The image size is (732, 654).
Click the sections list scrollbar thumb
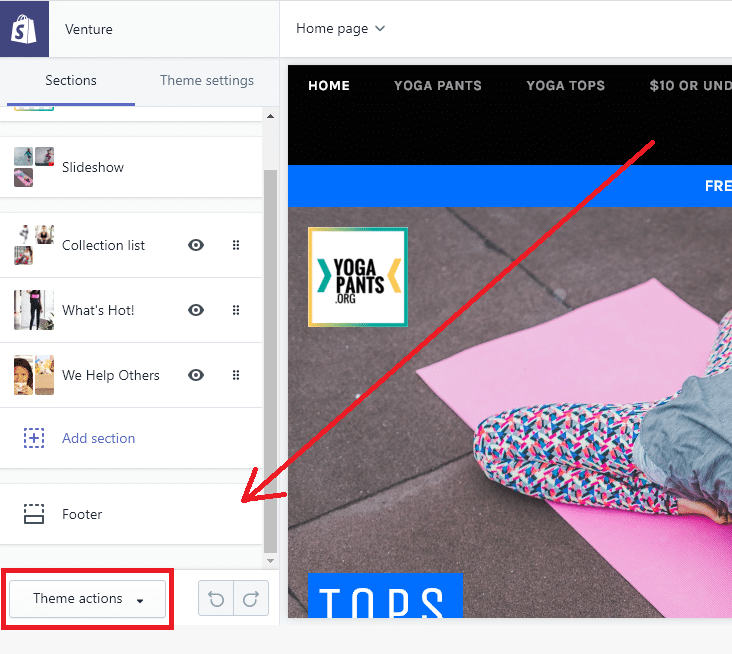[x=270, y=361]
